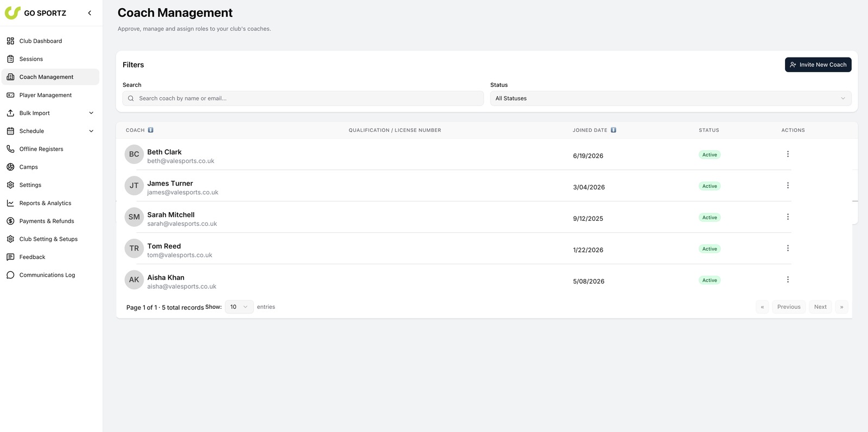Focus the Search coach by name field
Viewport: 868px width, 432px height.
pyautogui.click(x=303, y=98)
